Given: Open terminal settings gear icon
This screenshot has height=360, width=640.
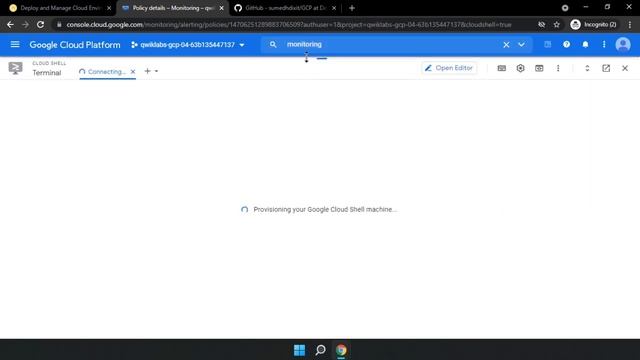Looking at the screenshot, I should 520,68.
